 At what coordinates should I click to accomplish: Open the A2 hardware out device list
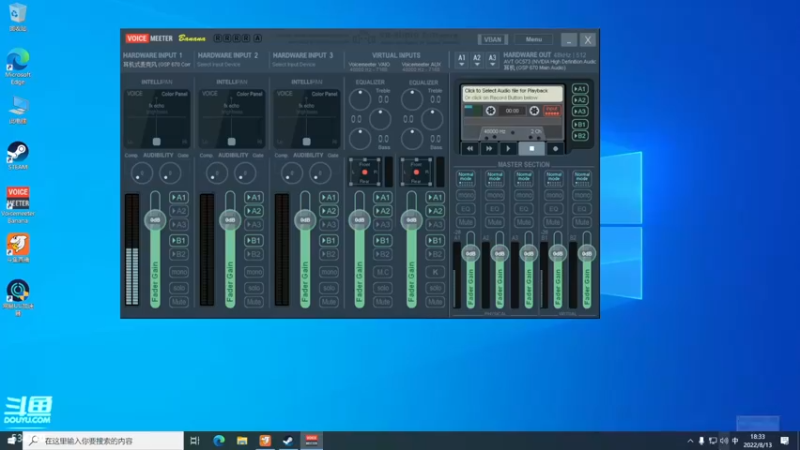[x=477, y=60]
